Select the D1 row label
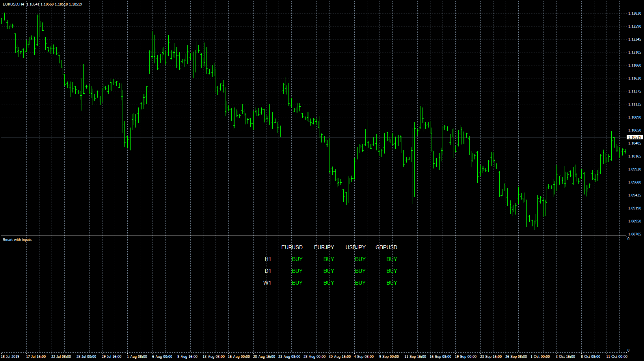Screen dimensions: 644x361 click(x=268, y=271)
